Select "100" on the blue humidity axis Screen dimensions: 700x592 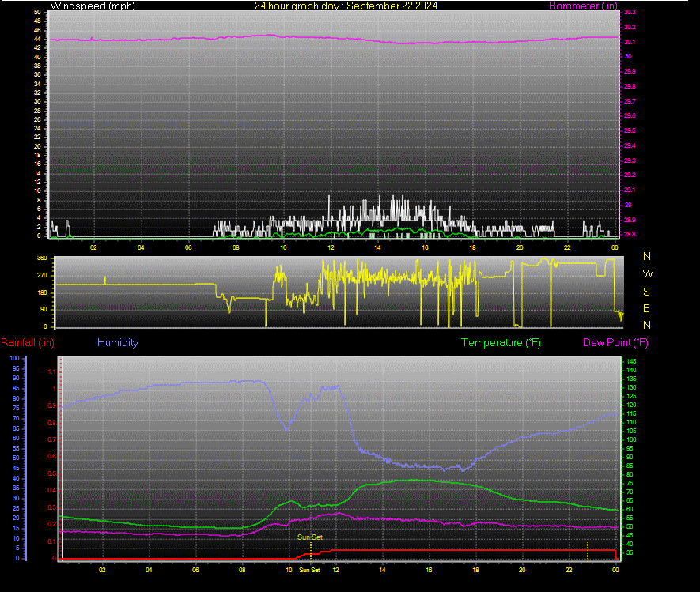(x=15, y=358)
